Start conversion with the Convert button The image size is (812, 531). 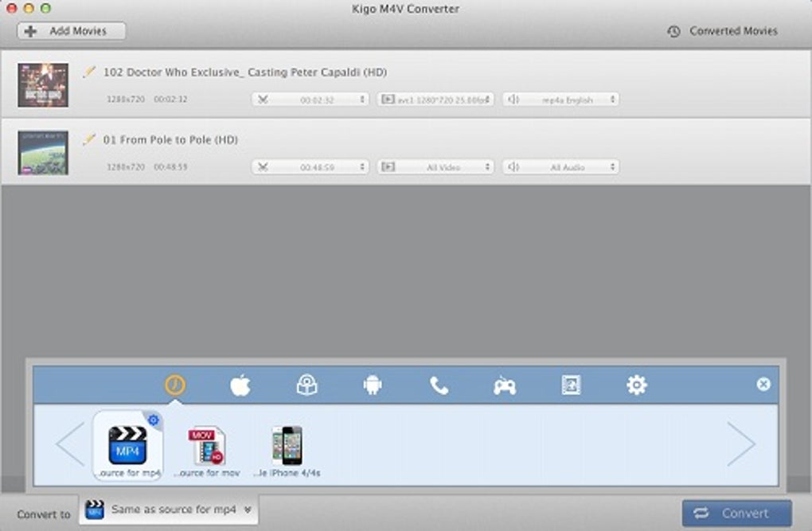pos(737,513)
